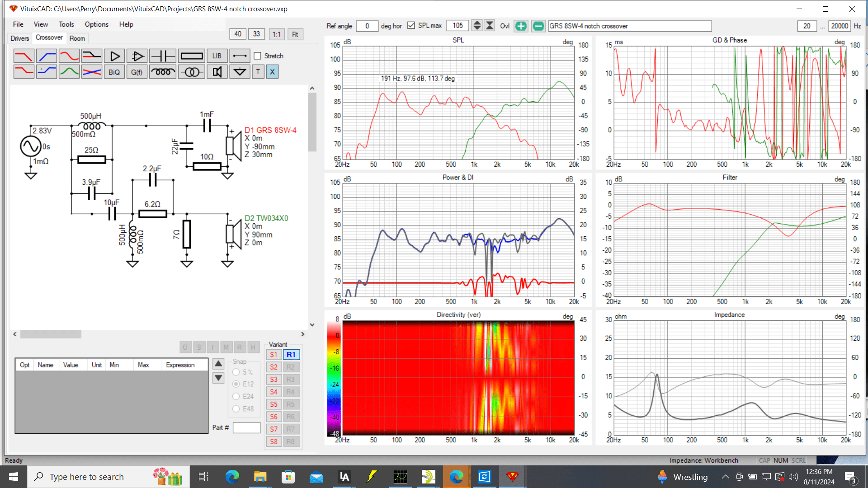Click the Part # input field
Image resolution: width=868 pixels, height=488 pixels.
(246, 427)
